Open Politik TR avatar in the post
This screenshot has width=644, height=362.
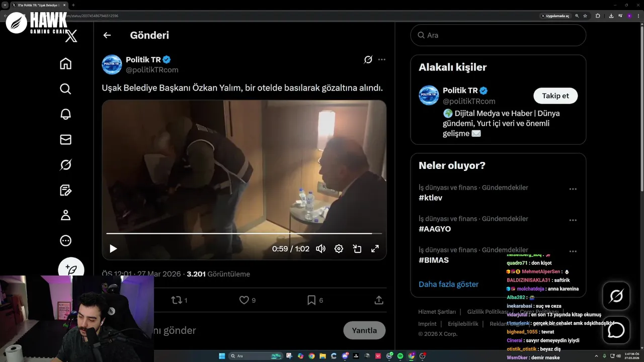[112, 65]
